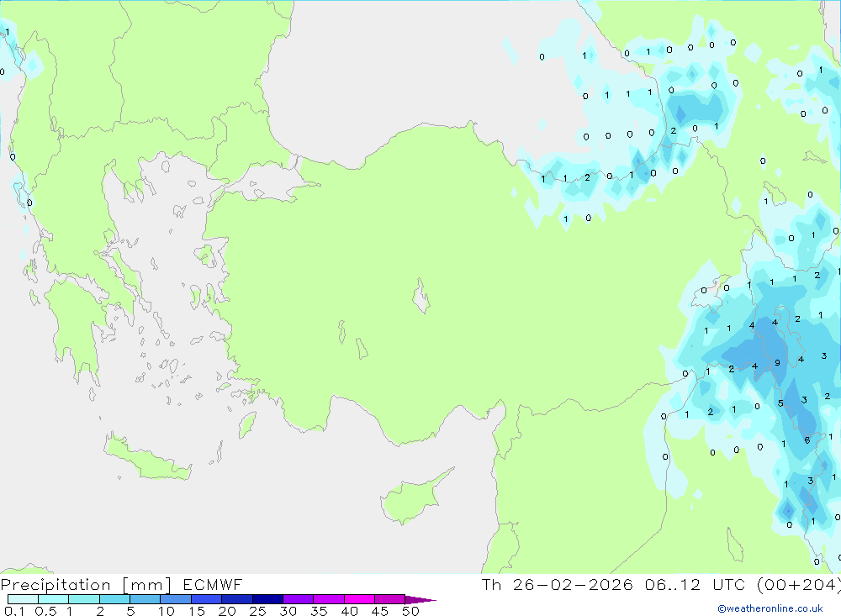Click the '20' legend scale label
This screenshot has width=841, height=616.
(227, 611)
